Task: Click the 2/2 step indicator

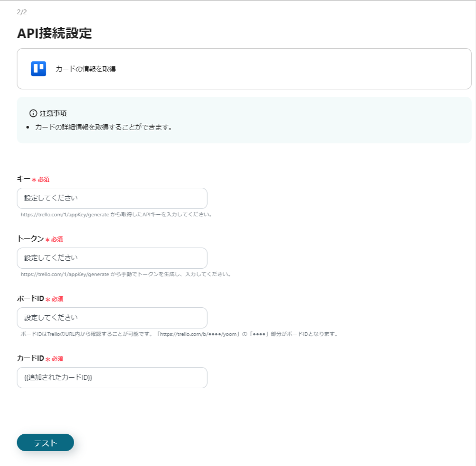Action: 22,12
